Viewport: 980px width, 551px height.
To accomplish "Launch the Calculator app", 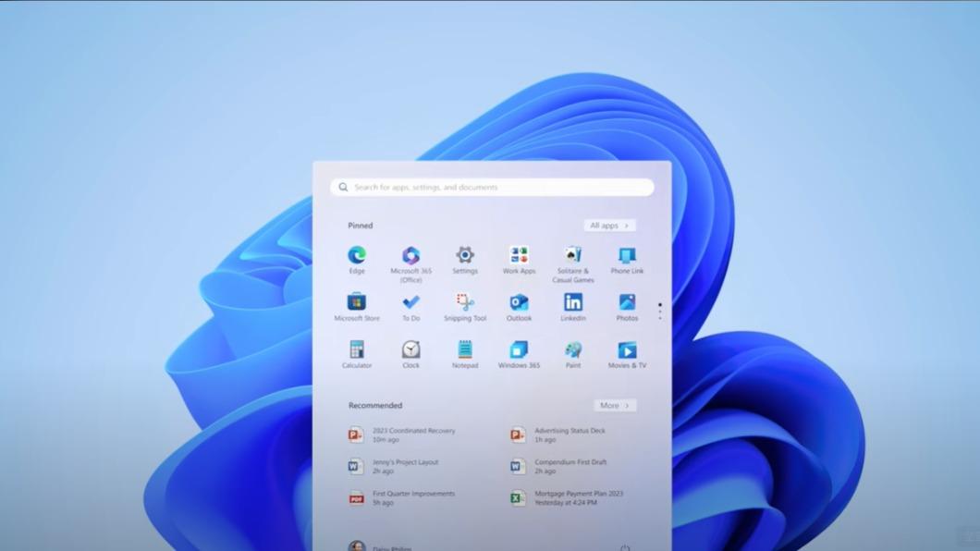I will pyautogui.click(x=357, y=354).
